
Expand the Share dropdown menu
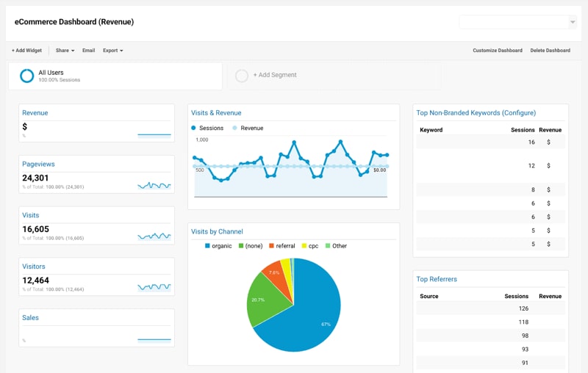(x=65, y=50)
